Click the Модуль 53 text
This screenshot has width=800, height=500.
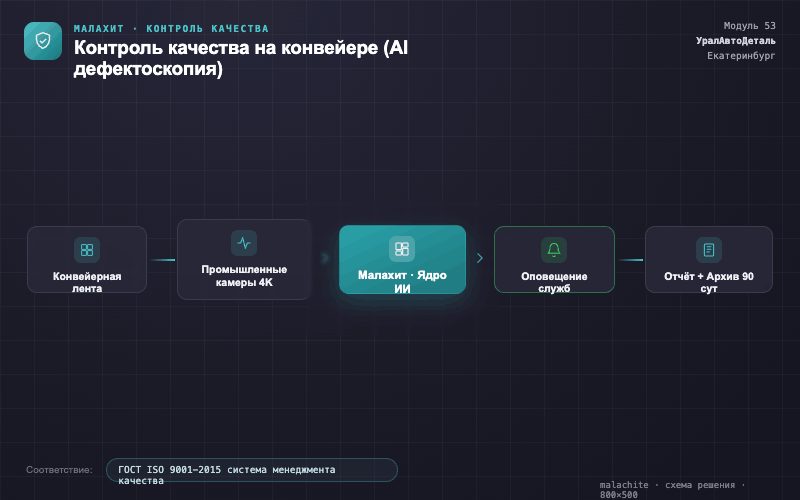click(749, 26)
